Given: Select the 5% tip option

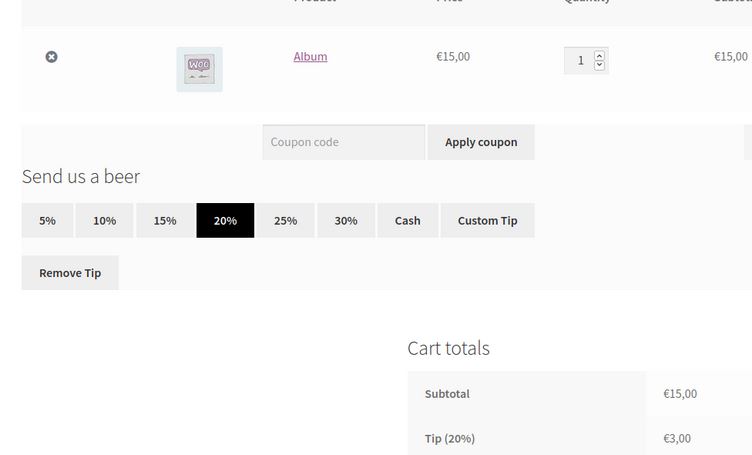Looking at the screenshot, I should [47, 221].
